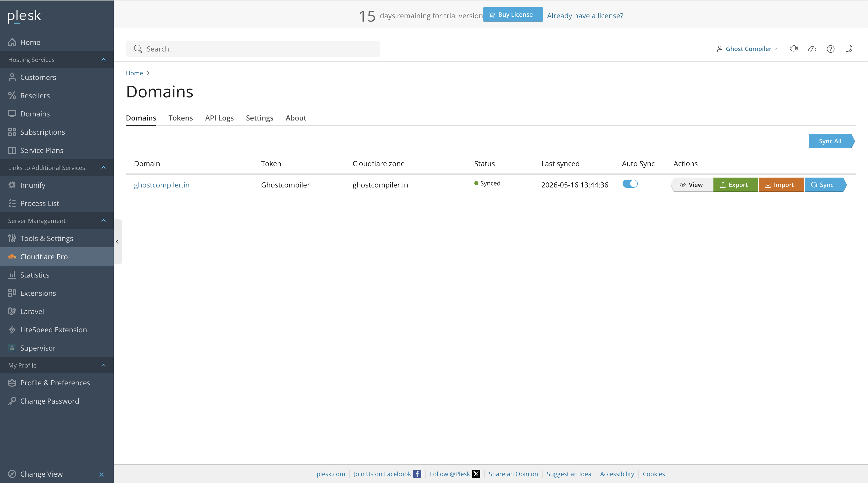Click Export for ghostcompiler.in
This screenshot has height=483, width=868.
tap(736, 185)
